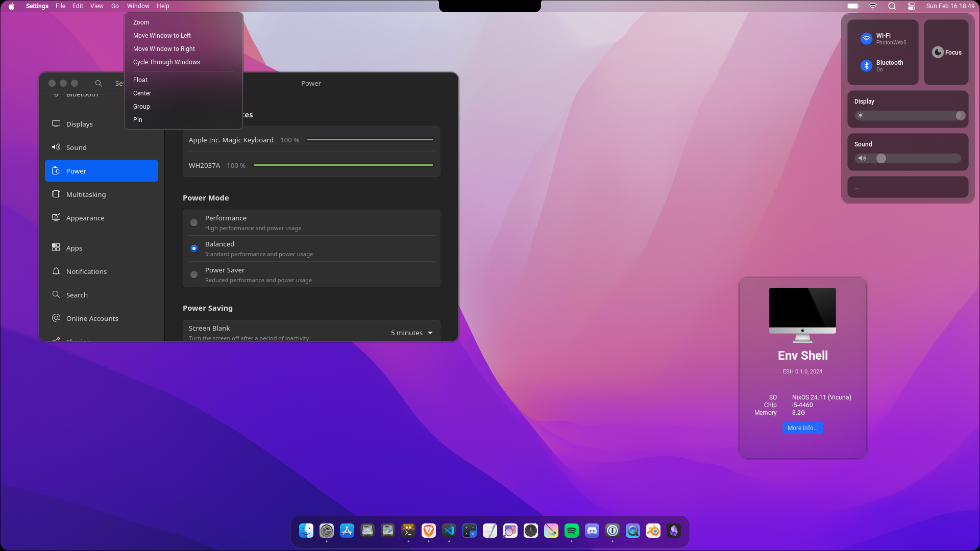
Task: Toggle the Bluetooth icon in control center
Action: click(866, 66)
